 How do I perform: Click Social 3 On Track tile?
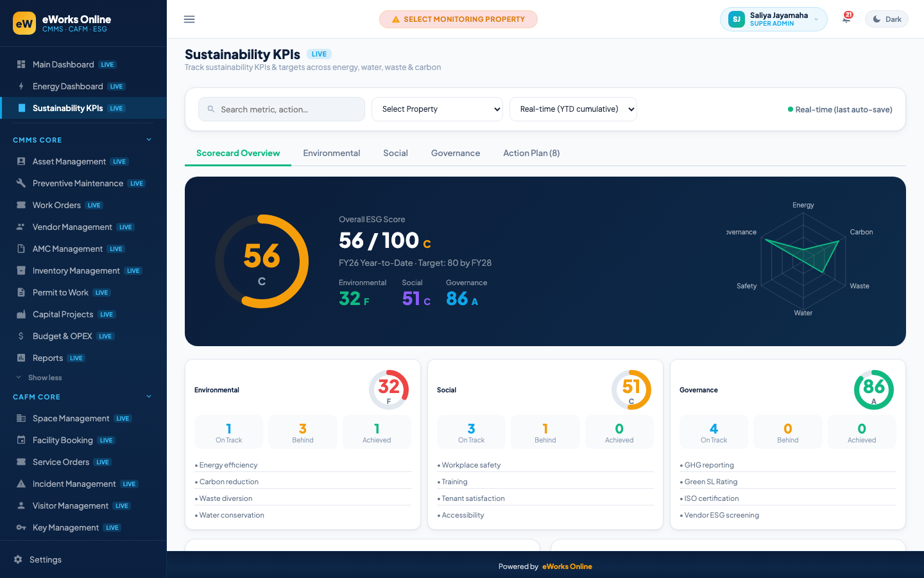472,432
